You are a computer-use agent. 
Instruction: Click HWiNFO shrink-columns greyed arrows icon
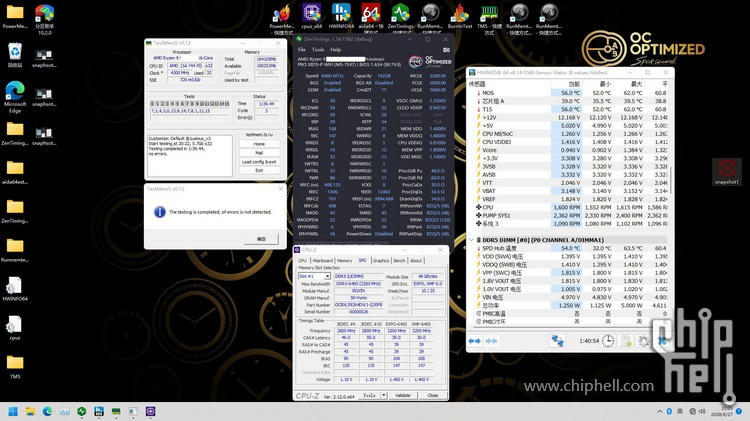point(491,341)
